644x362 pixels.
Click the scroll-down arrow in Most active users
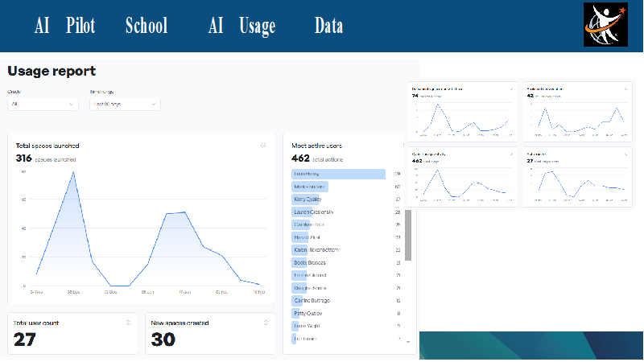(x=408, y=341)
